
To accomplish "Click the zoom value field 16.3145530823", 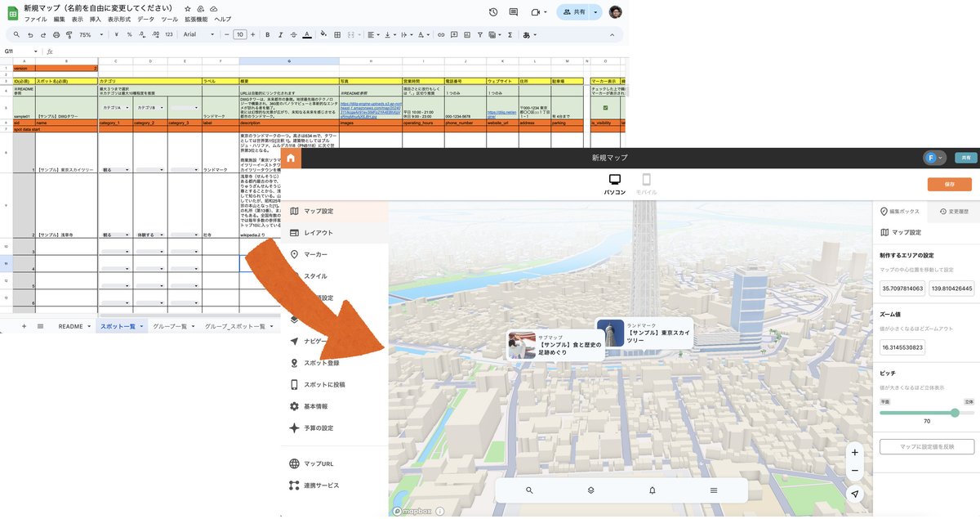I will (x=902, y=347).
